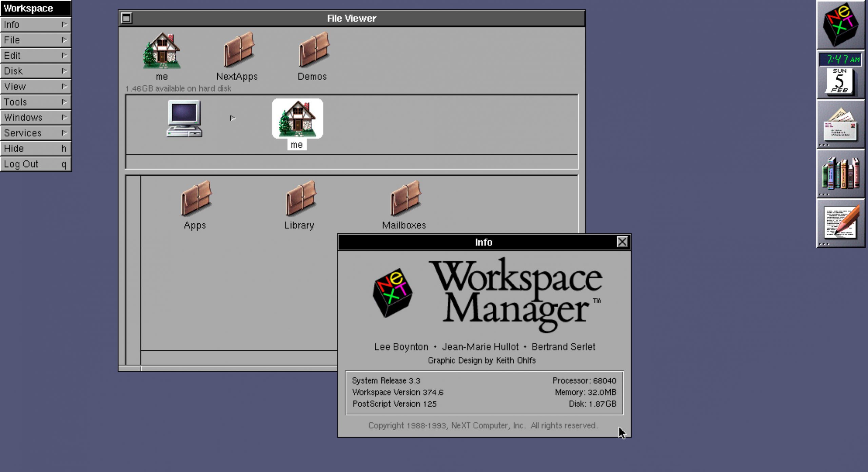The width and height of the screenshot is (868, 472).
Task: Open the Disk menu
Action: [x=36, y=71]
